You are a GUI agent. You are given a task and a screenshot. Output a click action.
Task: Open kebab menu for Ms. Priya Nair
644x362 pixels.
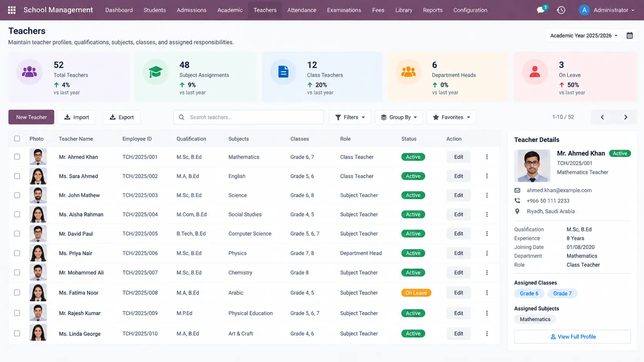pos(487,253)
